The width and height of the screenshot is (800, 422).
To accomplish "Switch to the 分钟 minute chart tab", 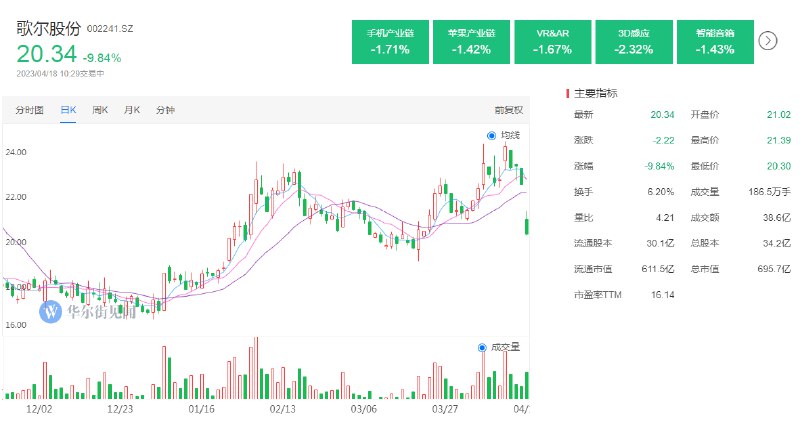I will pyautogui.click(x=165, y=110).
